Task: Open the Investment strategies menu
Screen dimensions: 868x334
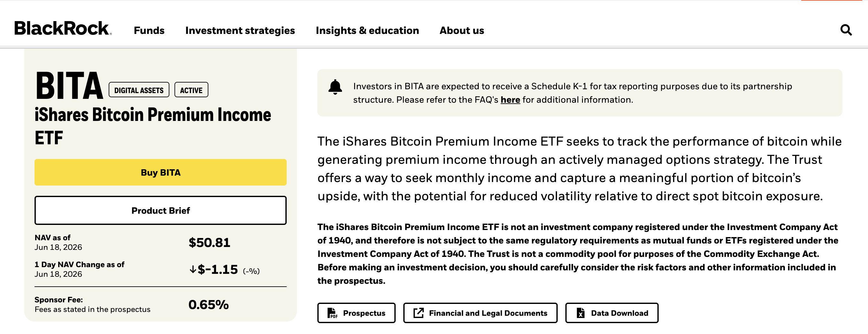Action: pyautogui.click(x=240, y=30)
